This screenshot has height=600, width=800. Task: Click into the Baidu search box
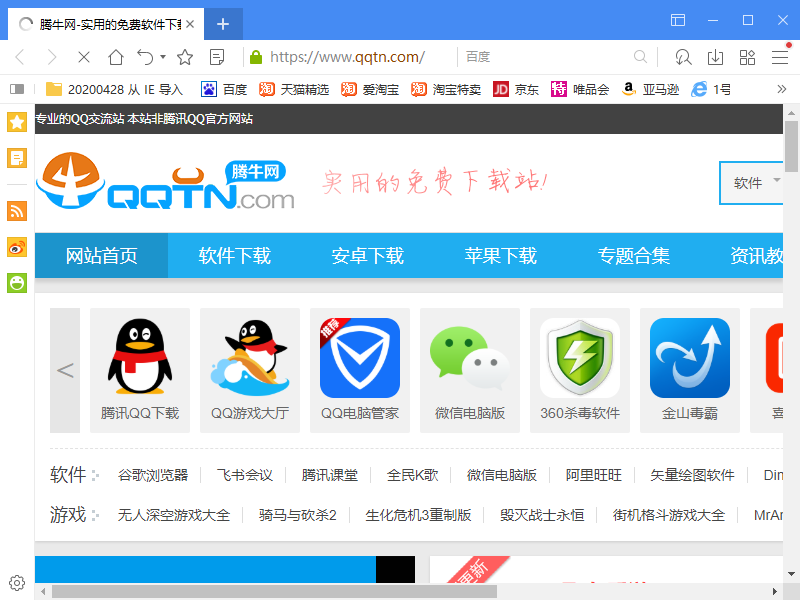click(x=546, y=57)
